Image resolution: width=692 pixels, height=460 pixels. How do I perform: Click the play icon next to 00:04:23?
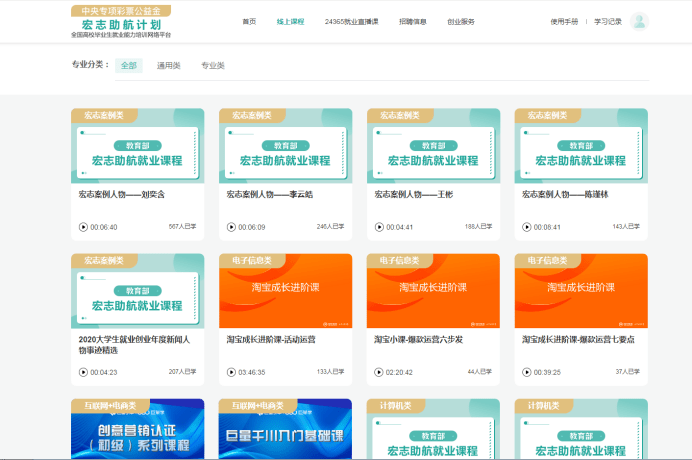click(x=83, y=372)
